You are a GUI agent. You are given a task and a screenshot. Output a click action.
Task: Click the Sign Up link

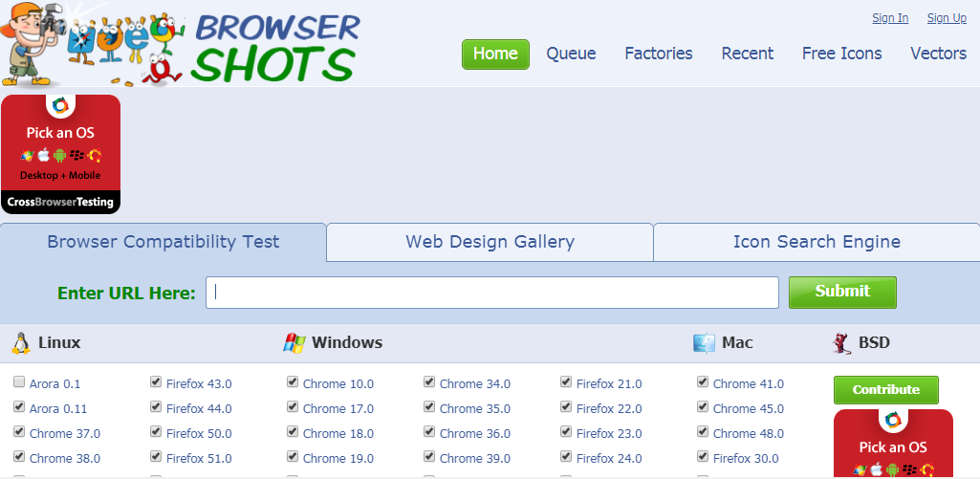tap(947, 18)
